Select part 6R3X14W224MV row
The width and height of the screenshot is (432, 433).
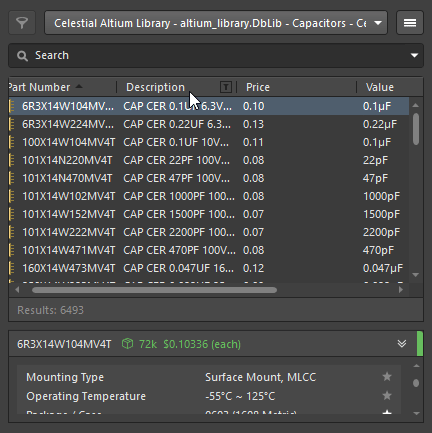pos(209,124)
